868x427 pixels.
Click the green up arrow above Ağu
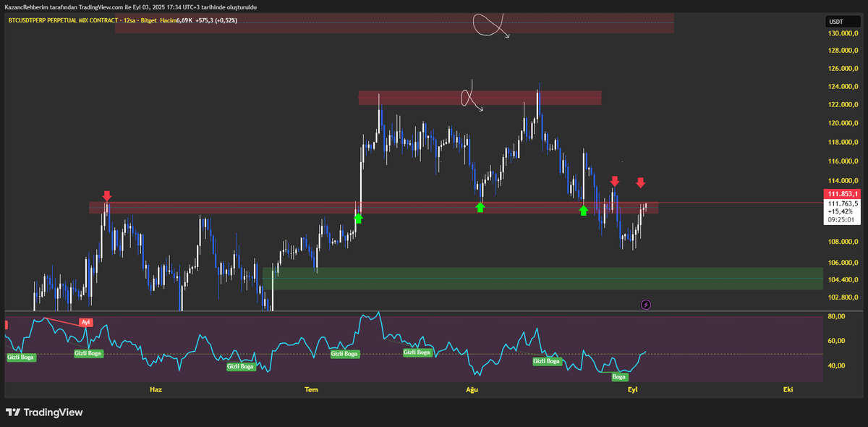[480, 208]
